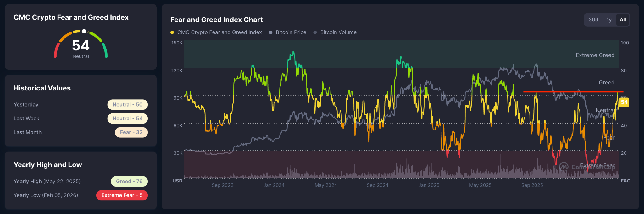The height and width of the screenshot is (214, 644).
Task: Click the 'Neutral' label under the gauge
Action: 81,56
